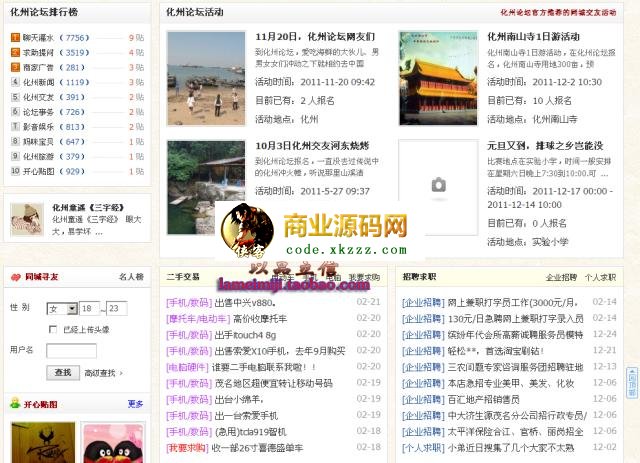Click the [摩托车/电动车] category tag
The image size is (640, 463).
click(x=198, y=318)
